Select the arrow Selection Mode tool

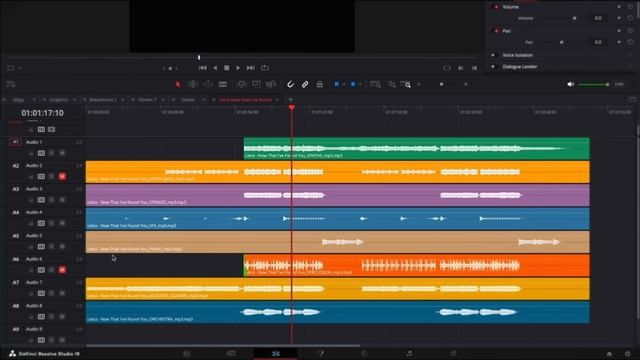point(178,84)
